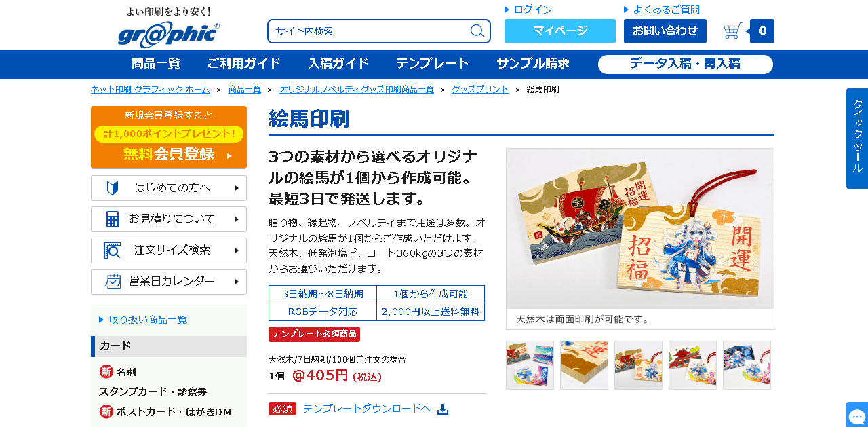
Task: Select the テンプレート navigation item
Action: pos(433,64)
